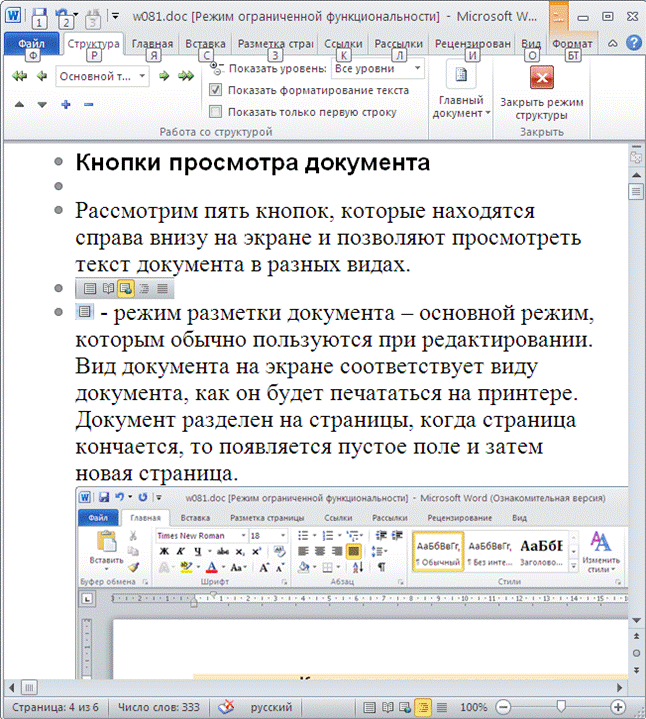Click the Select Browse Object circle icon
646x719 pixels.
(636, 653)
